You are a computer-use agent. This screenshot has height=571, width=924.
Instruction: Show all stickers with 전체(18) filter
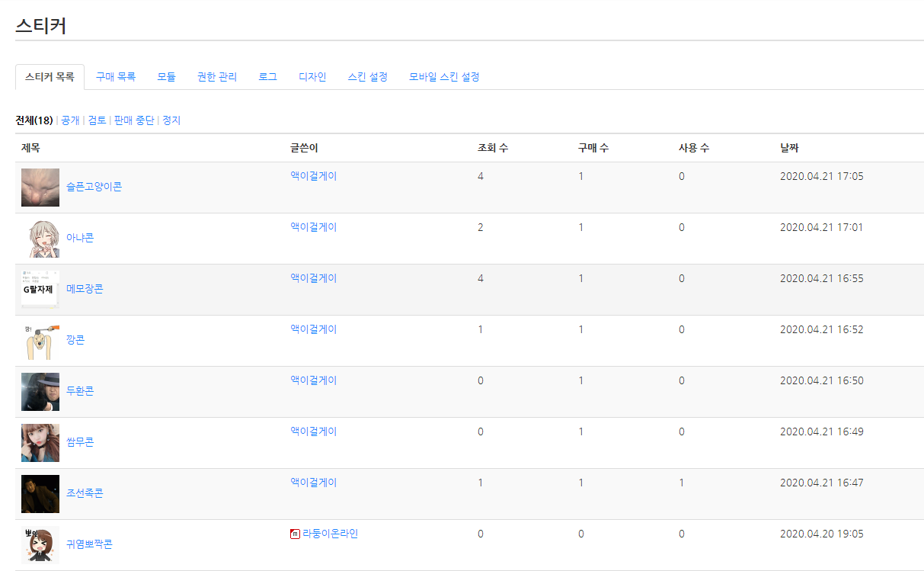pyautogui.click(x=34, y=120)
